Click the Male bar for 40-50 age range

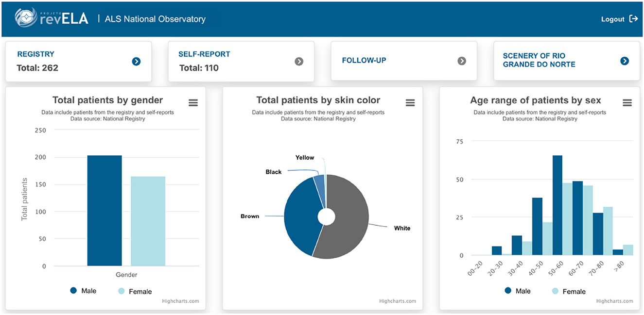537,227
